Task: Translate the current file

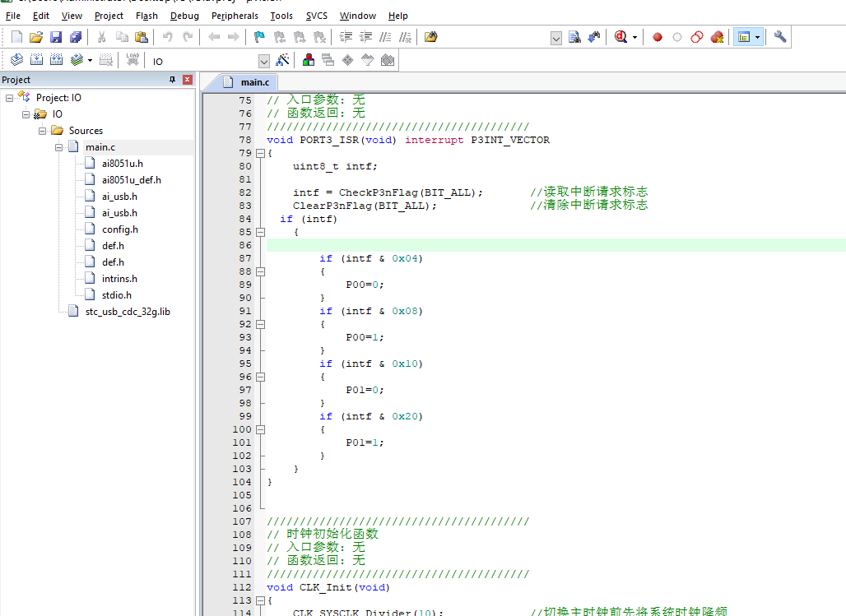Action: pyautogui.click(x=16, y=60)
